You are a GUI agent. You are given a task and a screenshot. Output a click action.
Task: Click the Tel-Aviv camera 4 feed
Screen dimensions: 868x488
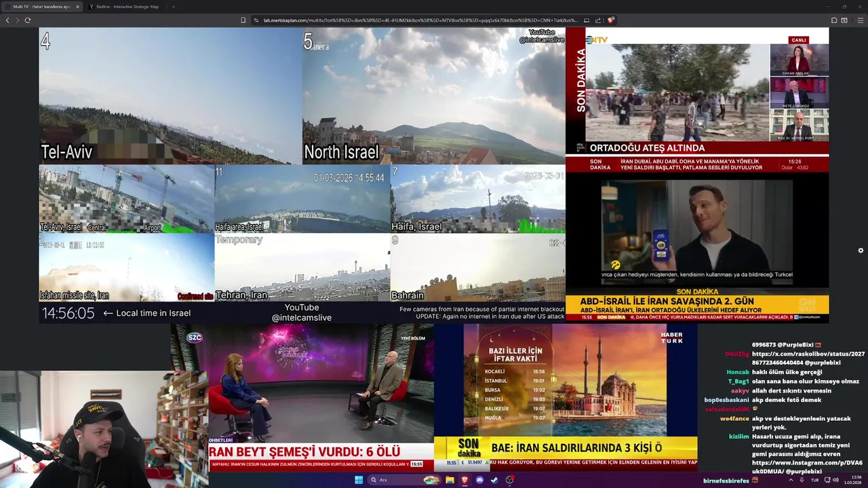click(170, 96)
